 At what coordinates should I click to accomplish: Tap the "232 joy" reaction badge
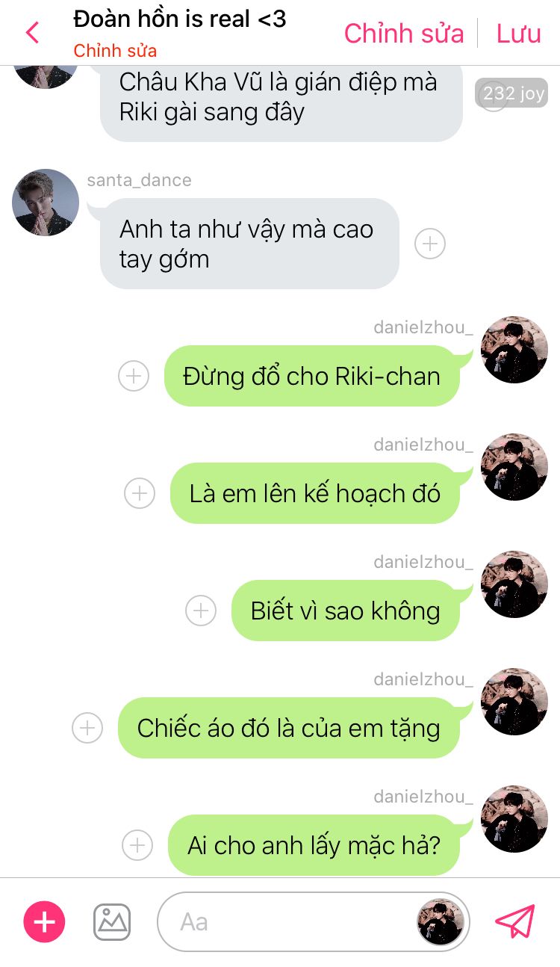(x=511, y=93)
